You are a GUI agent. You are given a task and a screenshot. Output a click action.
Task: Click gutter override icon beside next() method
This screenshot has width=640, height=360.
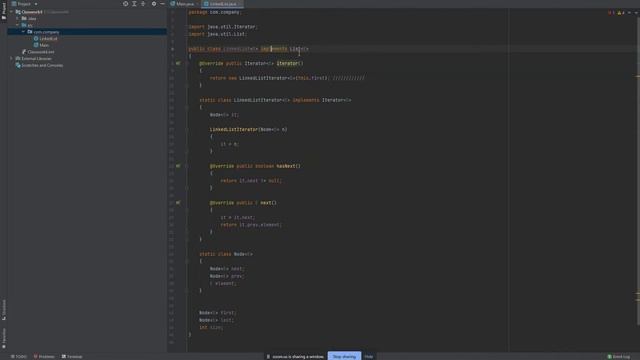(x=178, y=202)
